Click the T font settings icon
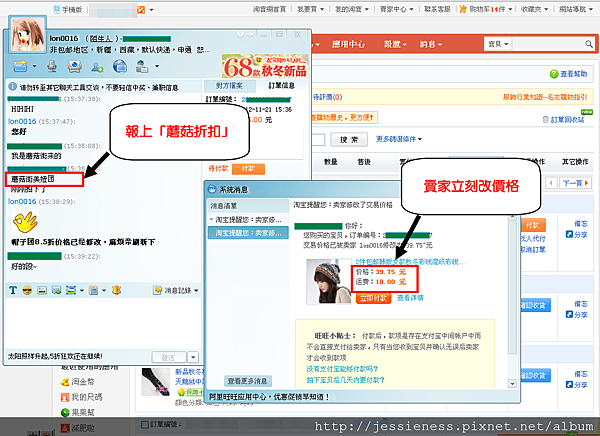The width and height of the screenshot is (600, 436). tap(13, 290)
